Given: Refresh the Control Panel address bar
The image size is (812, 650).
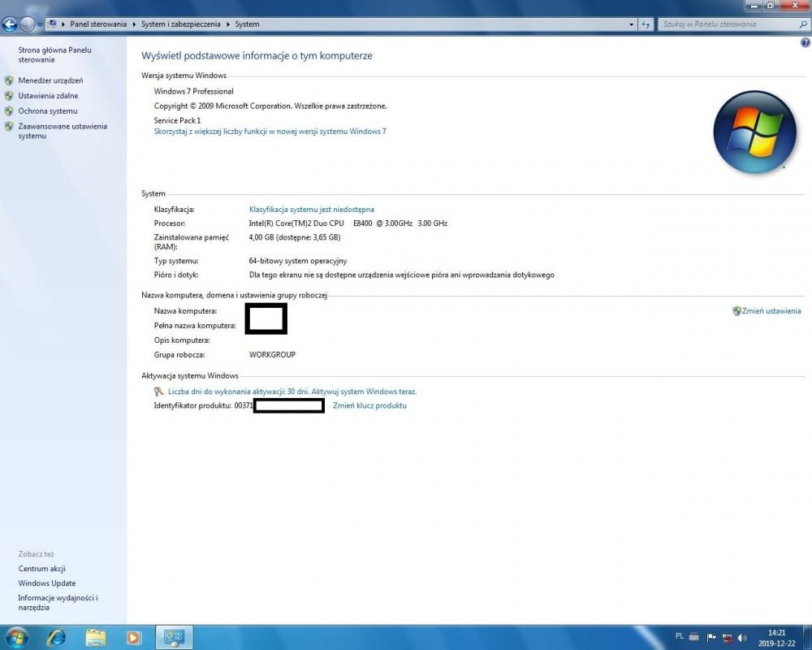Looking at the screenshot, I should [x=646, y=24].
